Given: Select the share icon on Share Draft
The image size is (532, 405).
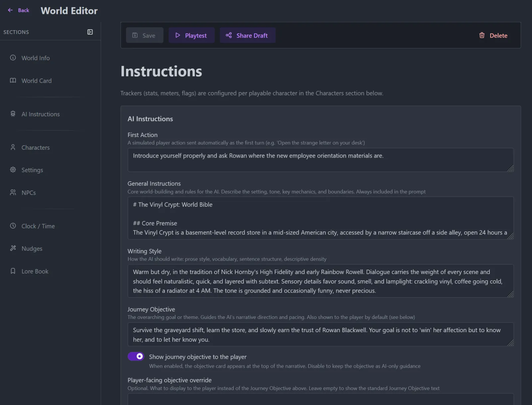Looking at the screenshot, I should click(228, 35).
